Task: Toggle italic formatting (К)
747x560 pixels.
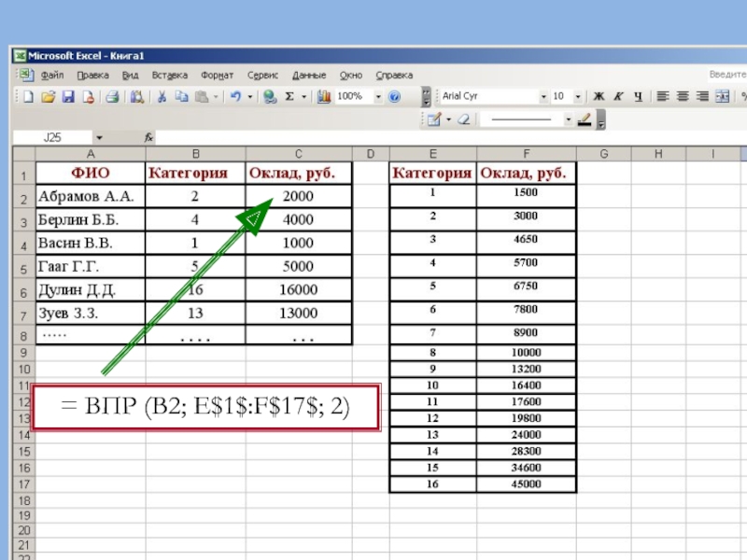Action: pos(618,96)
